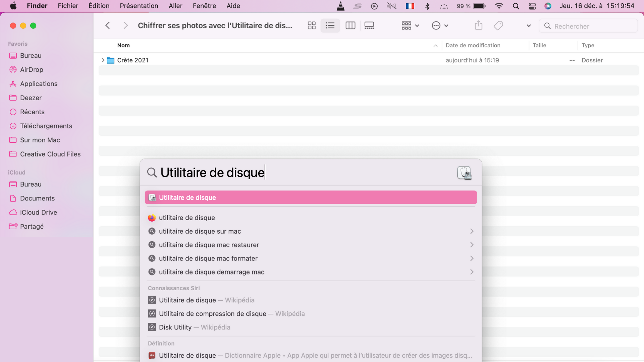Open Control Center from the menu bar
This screenshot has width=644, height=362.
[532, 6]
